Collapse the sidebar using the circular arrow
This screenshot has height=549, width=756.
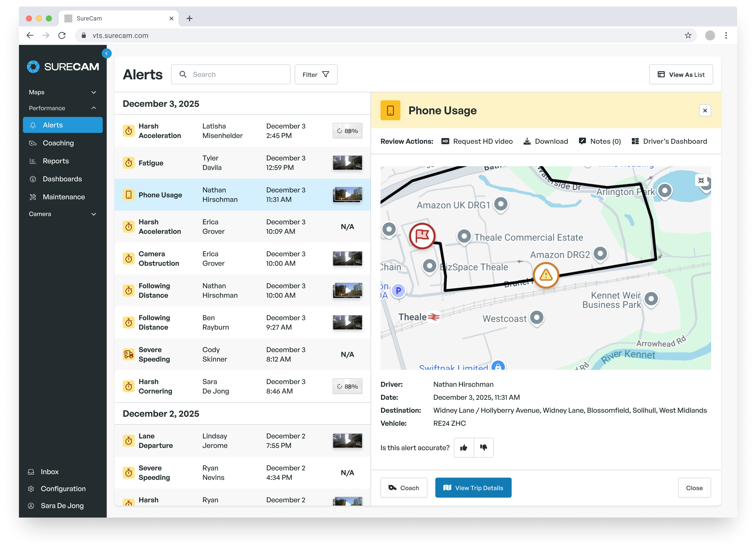(x=107, y=53)
